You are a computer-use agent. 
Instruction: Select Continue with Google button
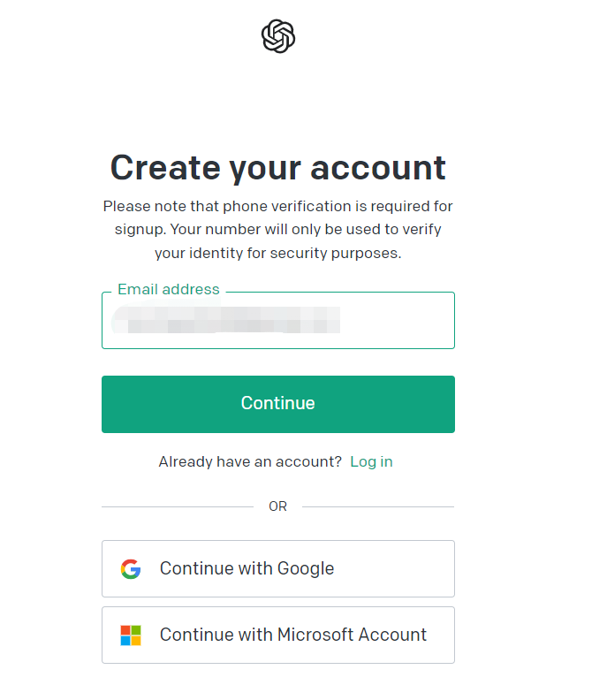[x=278, y=569]
